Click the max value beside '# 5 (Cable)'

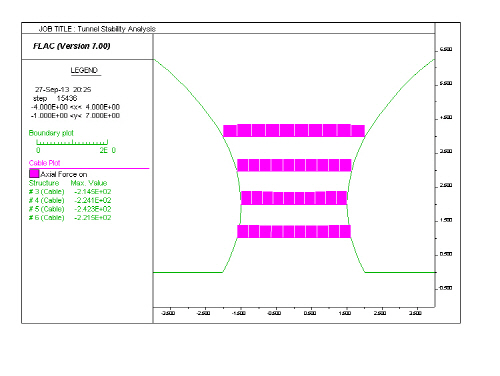[x=93, y=209]
